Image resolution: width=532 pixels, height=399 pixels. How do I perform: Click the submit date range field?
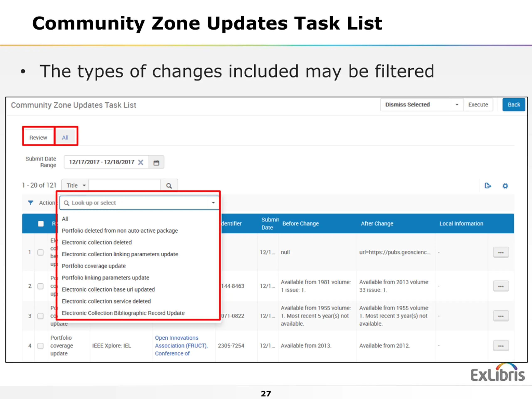(x=106, y=162)
